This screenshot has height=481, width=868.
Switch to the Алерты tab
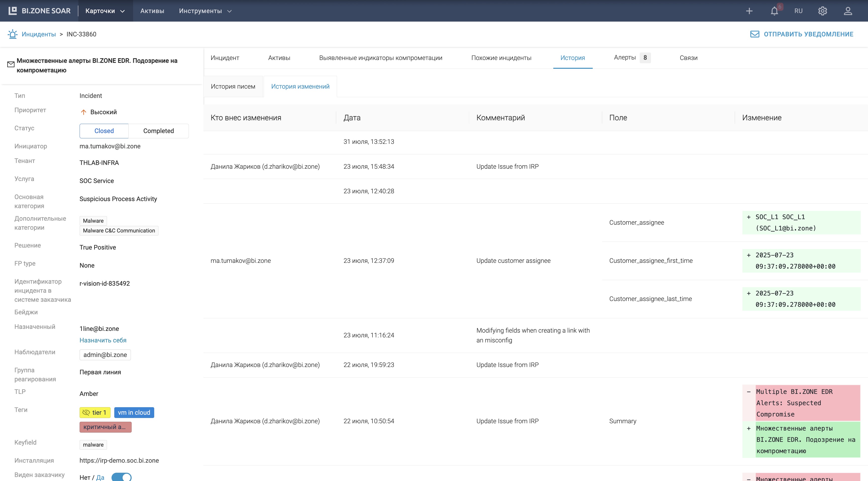pos(631,57)
